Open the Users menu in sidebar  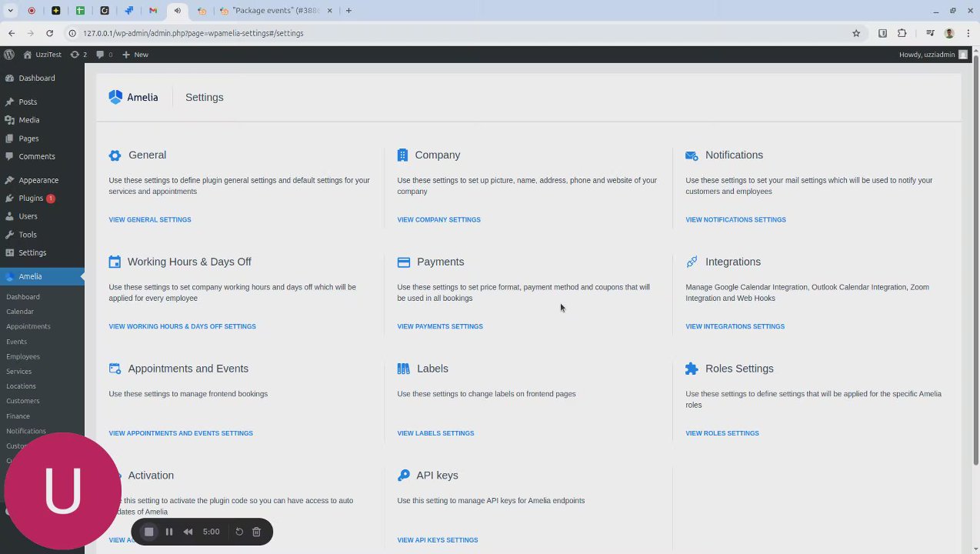pos(28,216)
